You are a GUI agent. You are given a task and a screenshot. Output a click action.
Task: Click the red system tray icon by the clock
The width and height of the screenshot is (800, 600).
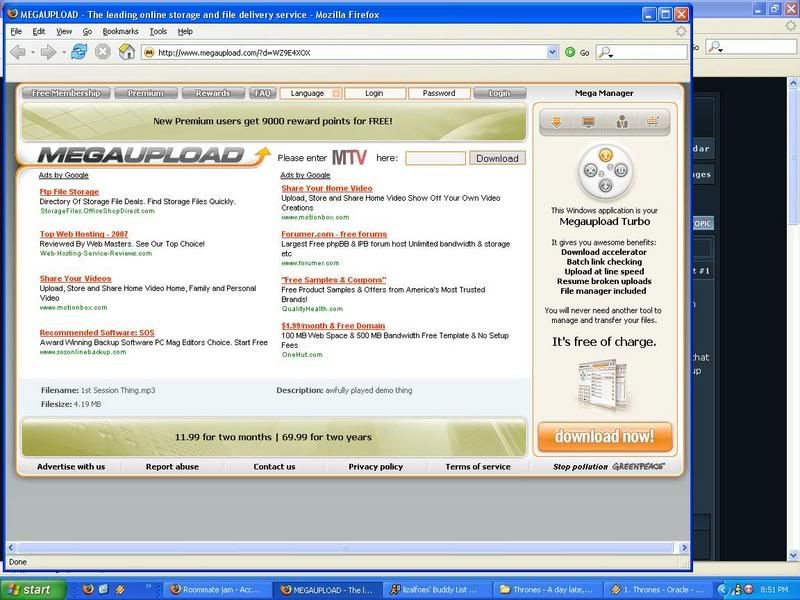click(x=749, y=589)
